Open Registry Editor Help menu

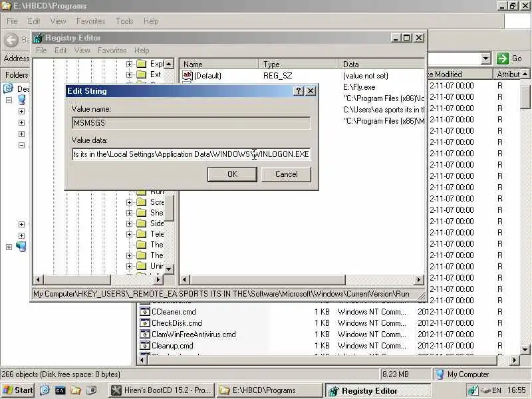[142, 51]
